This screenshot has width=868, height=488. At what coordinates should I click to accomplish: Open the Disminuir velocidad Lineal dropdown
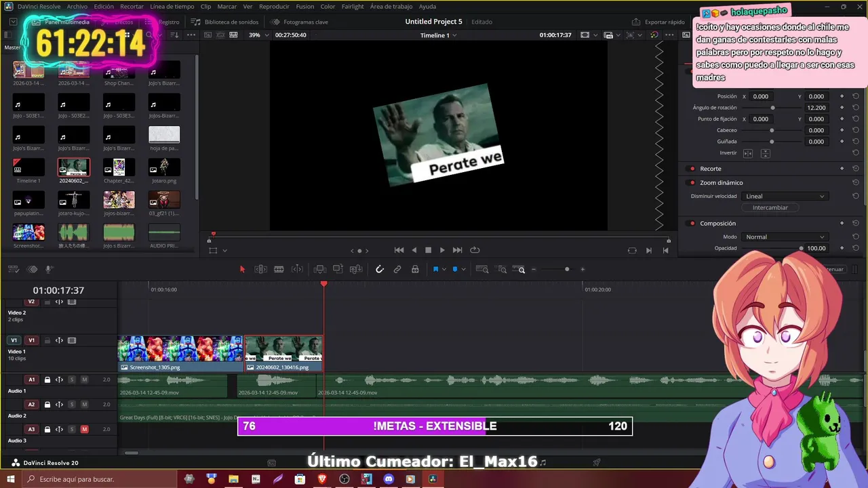tap(785, 196)
